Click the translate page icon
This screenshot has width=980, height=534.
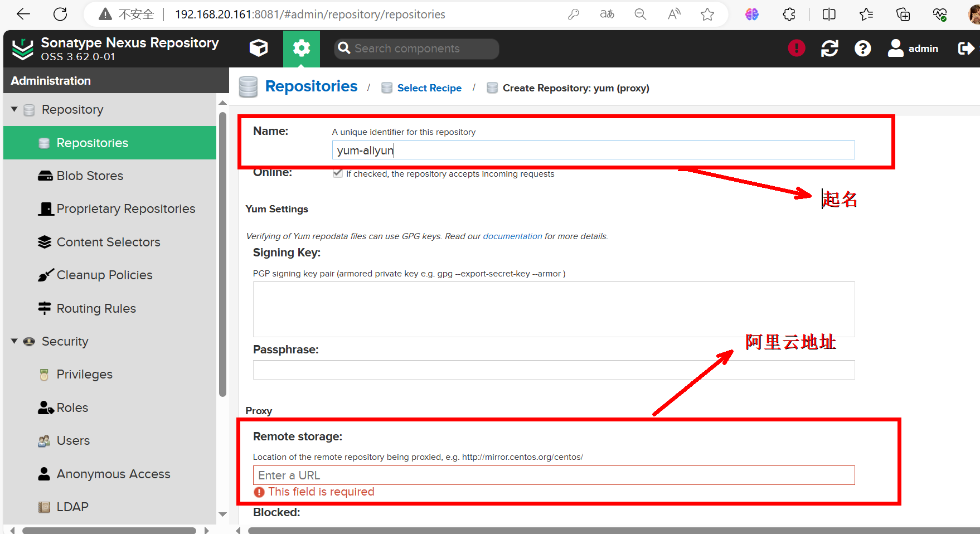point(607,14)
